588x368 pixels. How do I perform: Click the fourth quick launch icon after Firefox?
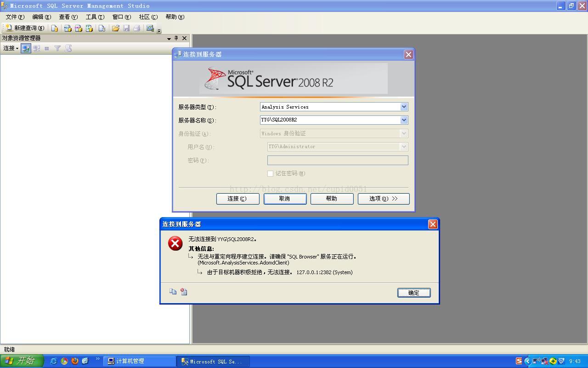(85, 361)
